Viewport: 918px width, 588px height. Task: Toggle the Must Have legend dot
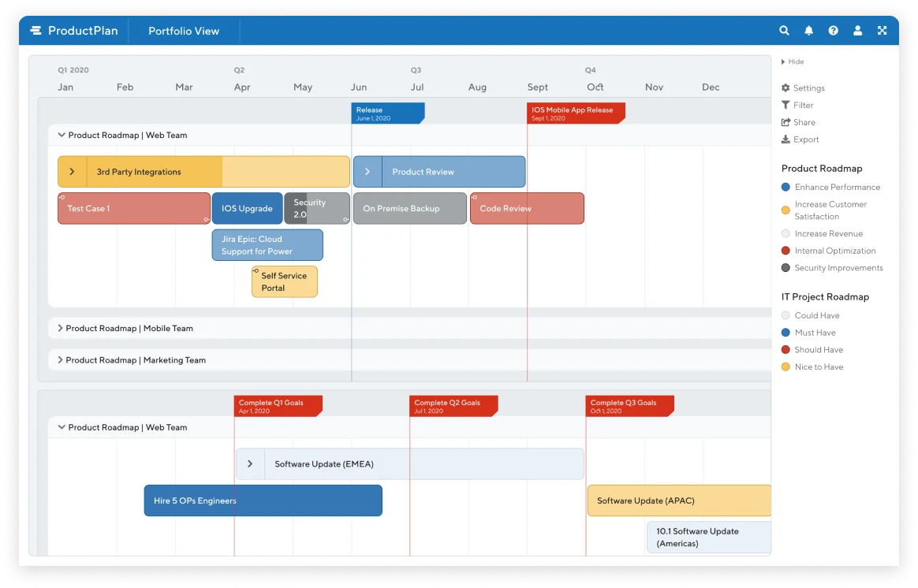tap(786, 333)
